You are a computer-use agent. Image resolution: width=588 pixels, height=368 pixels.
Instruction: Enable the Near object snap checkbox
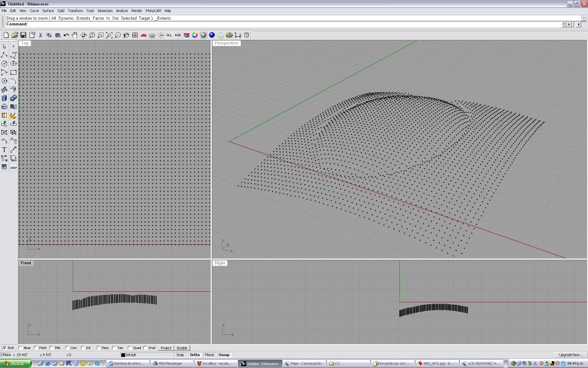pyautogui.click(x=20, y=348)
